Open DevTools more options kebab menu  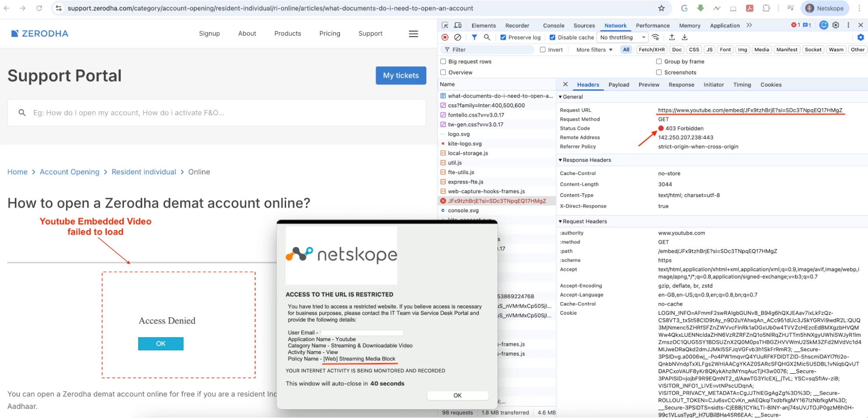[848, 25]
